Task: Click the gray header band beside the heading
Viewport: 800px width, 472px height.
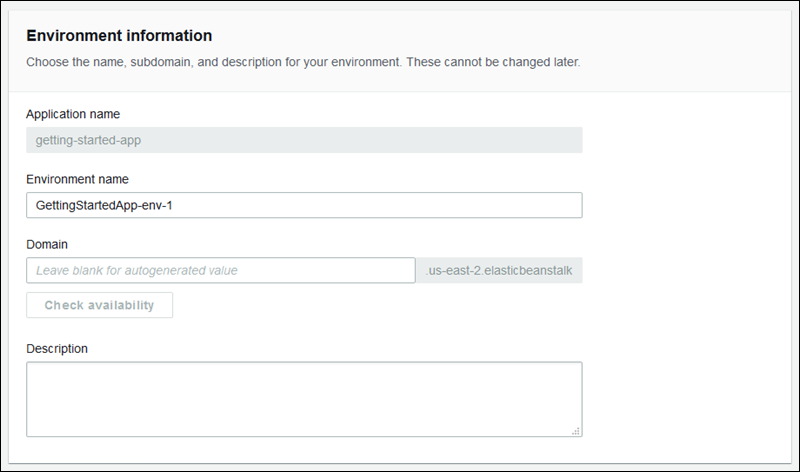Action: point(500,35)
